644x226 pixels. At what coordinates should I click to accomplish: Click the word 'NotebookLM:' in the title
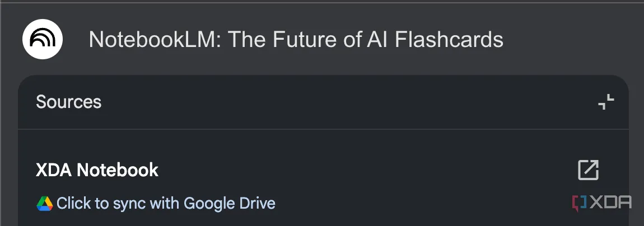(x=155, y=40)
